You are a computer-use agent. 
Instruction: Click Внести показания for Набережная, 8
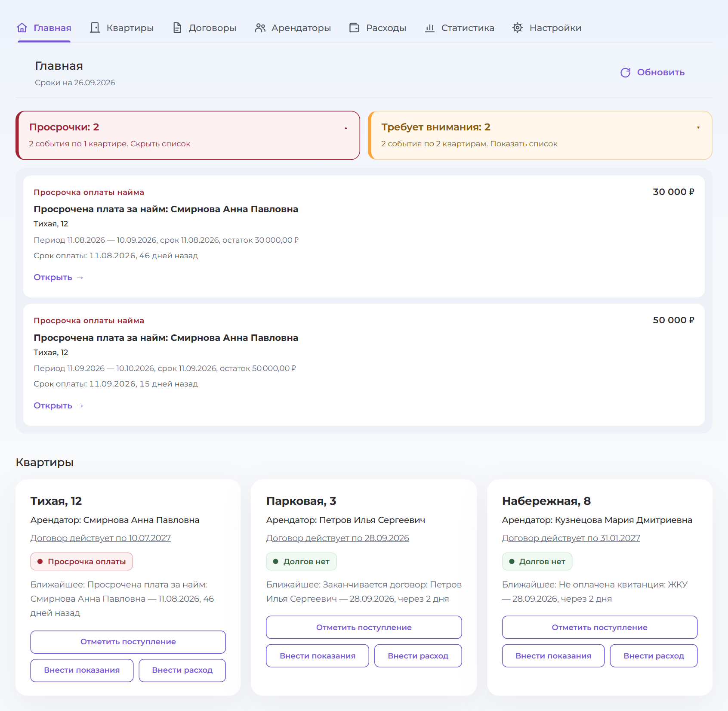click(553, 656)
